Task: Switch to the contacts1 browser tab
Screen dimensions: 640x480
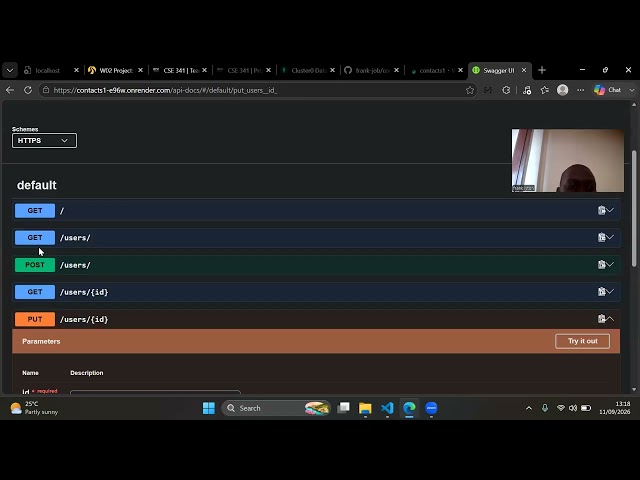Action: [435, 71]
